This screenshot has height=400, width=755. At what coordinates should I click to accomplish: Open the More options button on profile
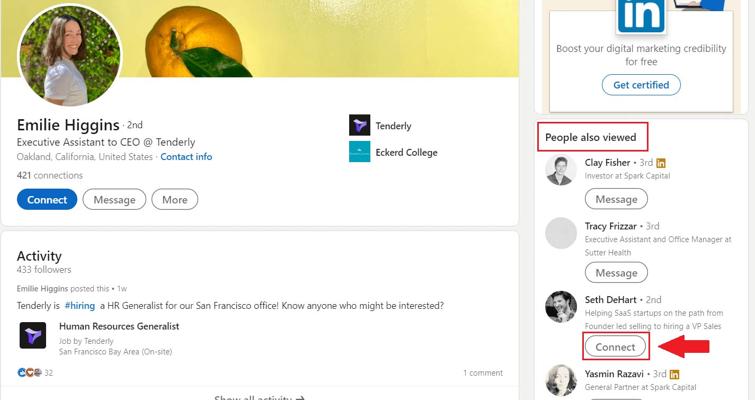click(174, 199)
